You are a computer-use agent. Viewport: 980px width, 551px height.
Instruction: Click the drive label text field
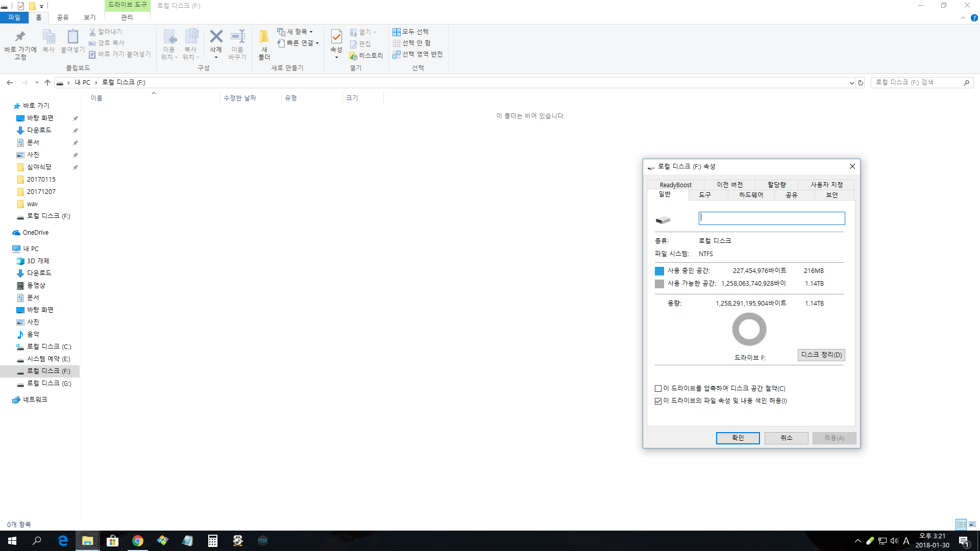pos(772,218)
